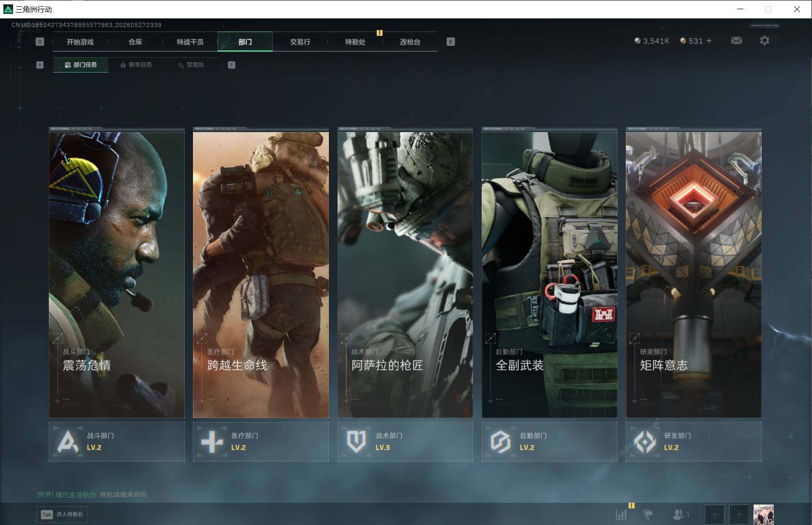Click the A previous sub-tab key icon
Screen dimensions: 812x525
40,65
